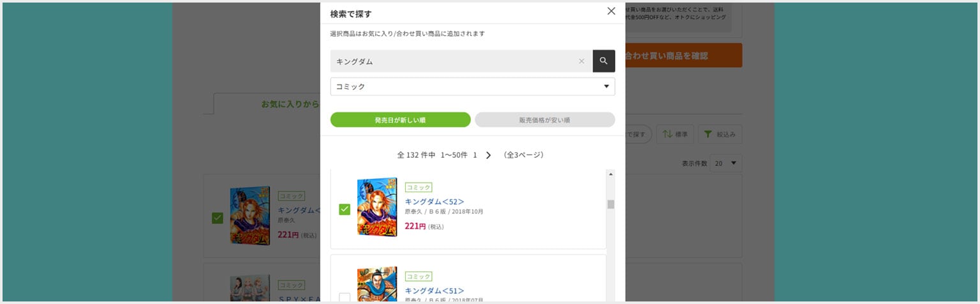Viewport: 980px width, 304px height.
Task: Close the 検索で探す dialog
Action: pyautogui.click(x=611, y=11)
